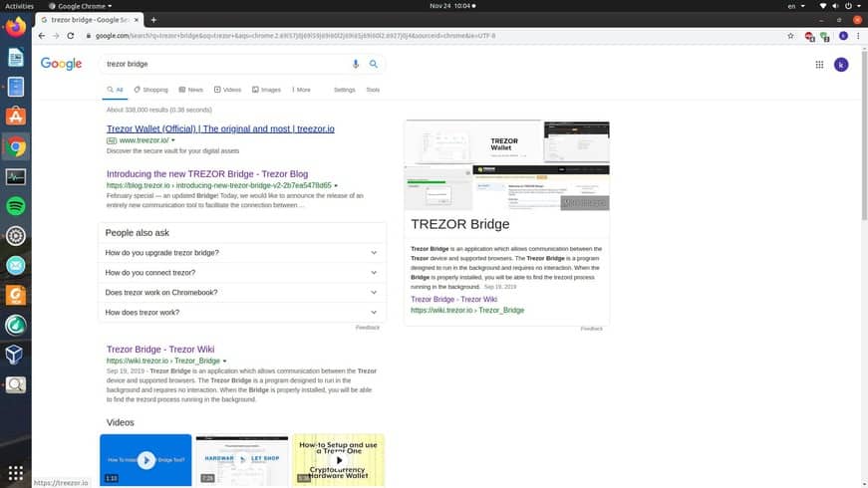Switch to the Shopping results tab
The width and height of the screenshot is (868, 488).
point(151,90)
